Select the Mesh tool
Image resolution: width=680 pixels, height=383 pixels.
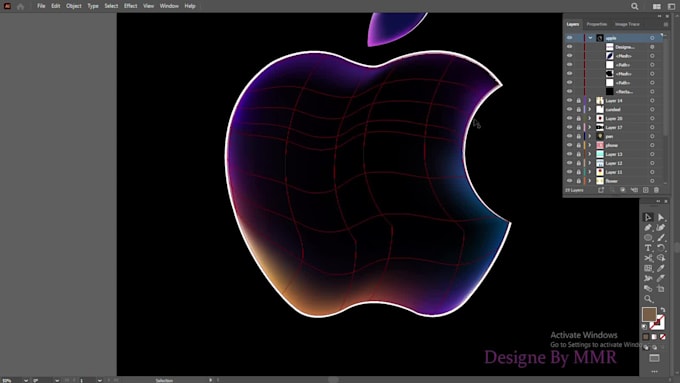[648, 268]
